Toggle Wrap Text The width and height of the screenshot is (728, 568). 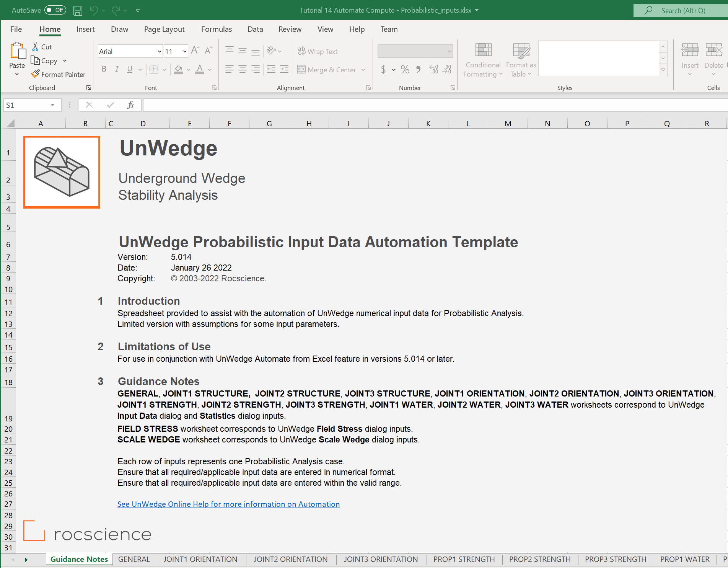318,51
